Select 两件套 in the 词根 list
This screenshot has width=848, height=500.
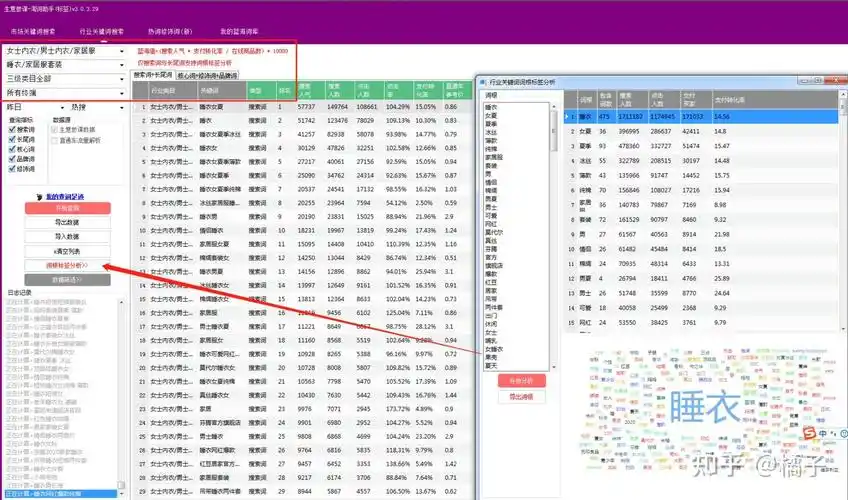(x=494, y=308)
